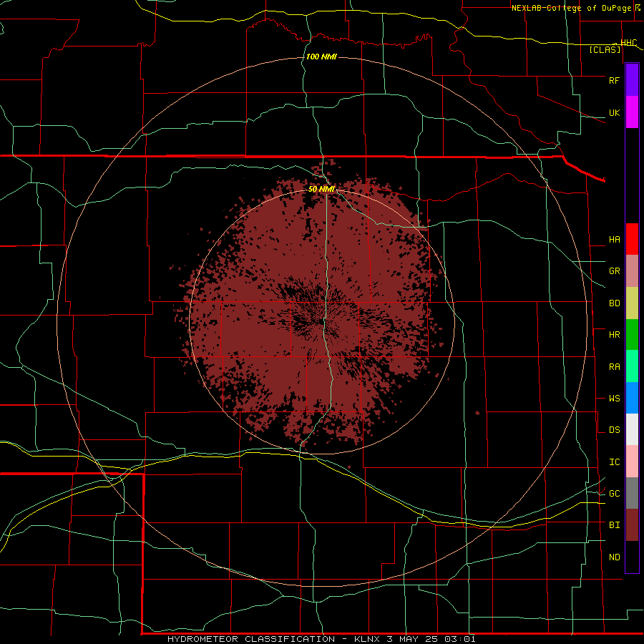Click the HHC product code text
Image resolution: width=644 pixels, height=644 pixels.
(x=628, y=43)
